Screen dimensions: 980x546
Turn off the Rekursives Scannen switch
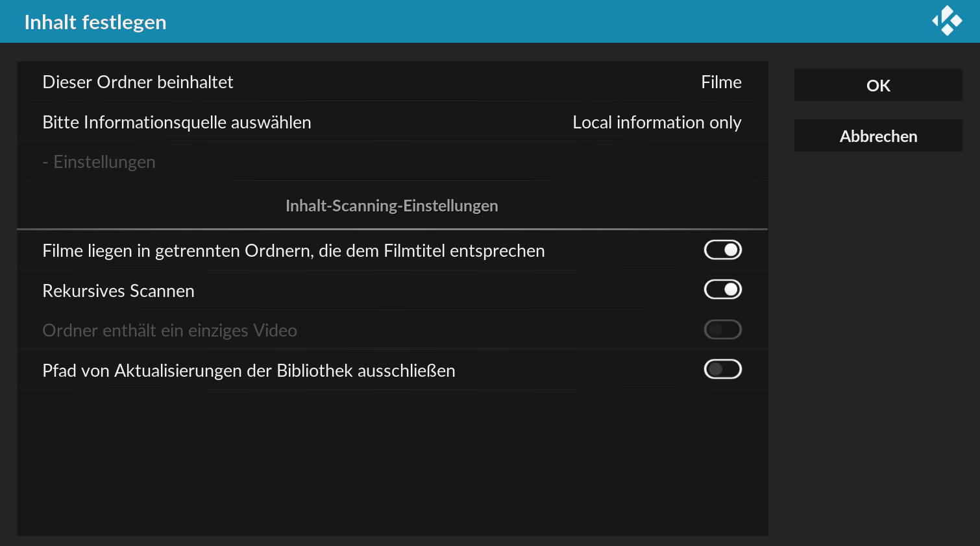click(723, 289)
